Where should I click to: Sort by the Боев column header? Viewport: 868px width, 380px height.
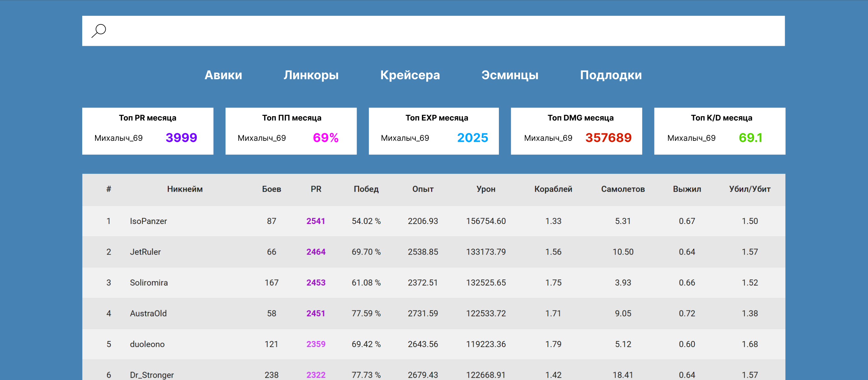click(272, 189)
